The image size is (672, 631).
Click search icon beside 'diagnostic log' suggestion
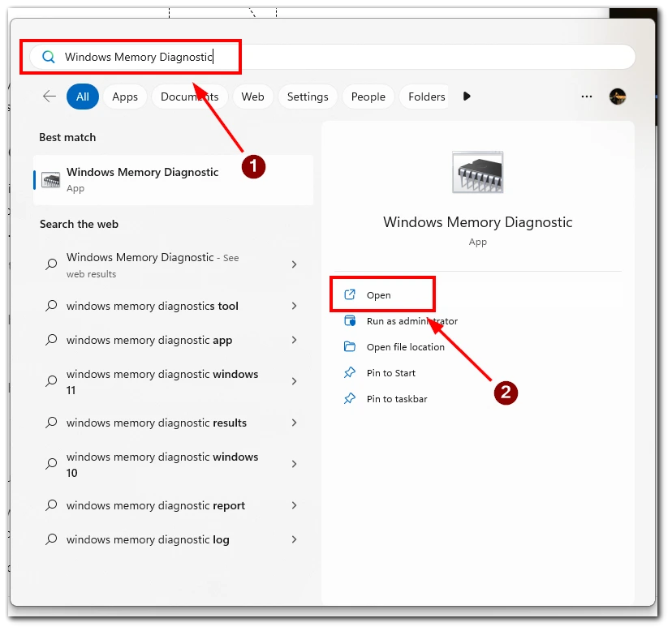point(51,539)
